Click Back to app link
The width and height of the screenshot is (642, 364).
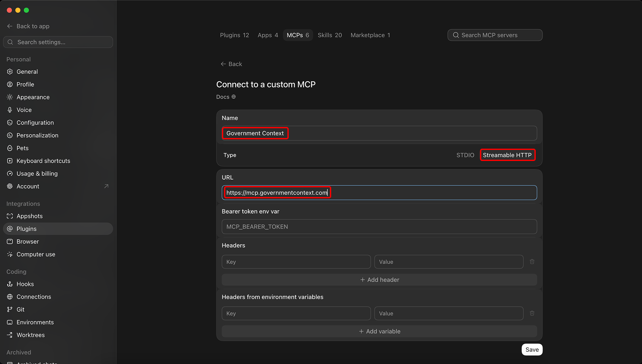(x=28, y=26)
